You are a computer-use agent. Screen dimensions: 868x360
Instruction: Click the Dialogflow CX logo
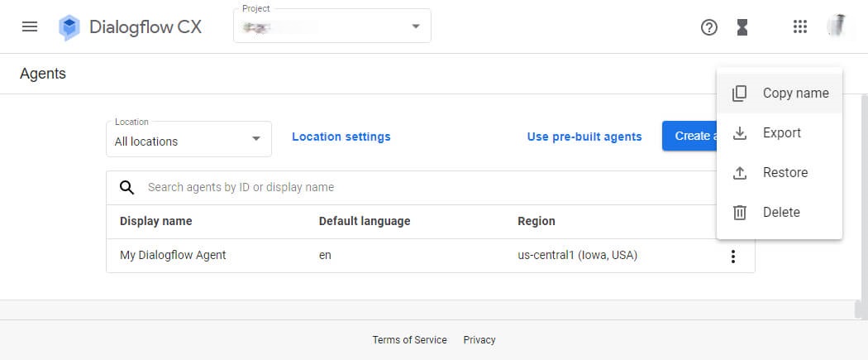click(69, 27)
